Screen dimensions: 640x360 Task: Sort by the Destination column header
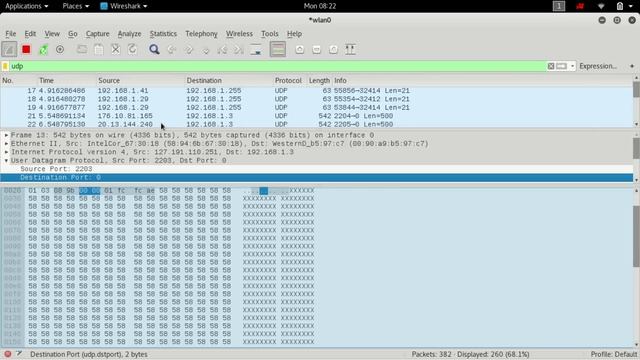pos(229,80)
